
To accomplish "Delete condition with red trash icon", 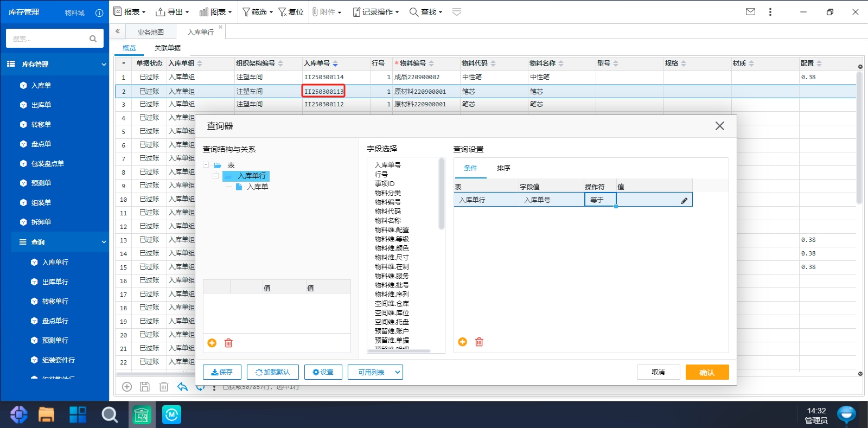I will coord(479,342).
